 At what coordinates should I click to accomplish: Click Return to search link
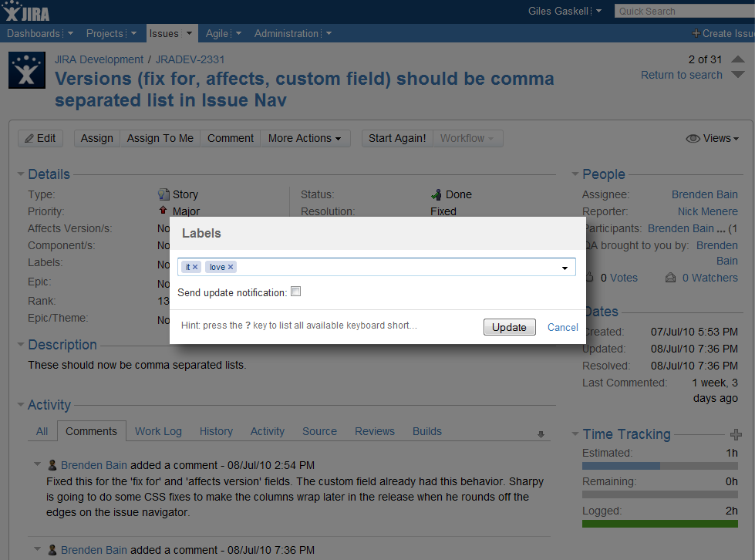681,75
